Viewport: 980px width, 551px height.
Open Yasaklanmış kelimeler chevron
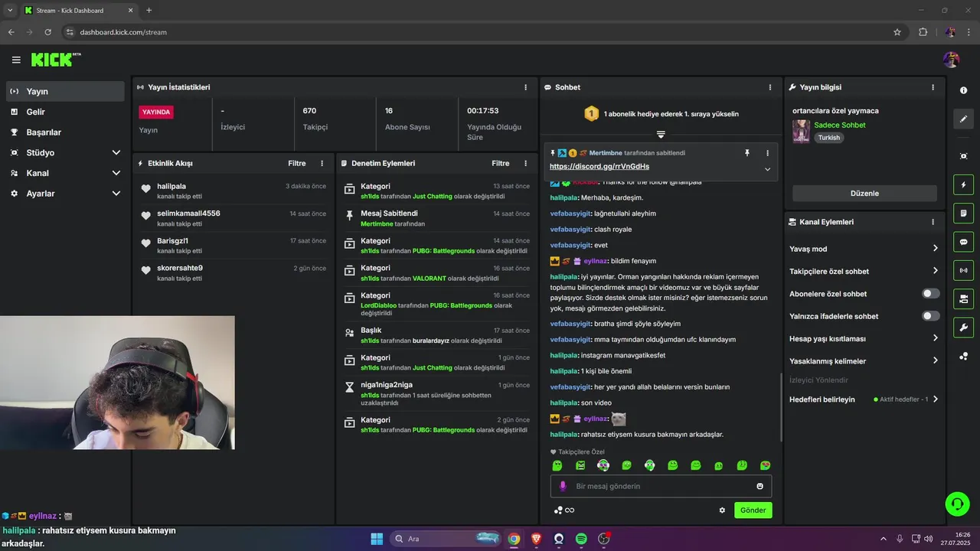tap(935, 360)
